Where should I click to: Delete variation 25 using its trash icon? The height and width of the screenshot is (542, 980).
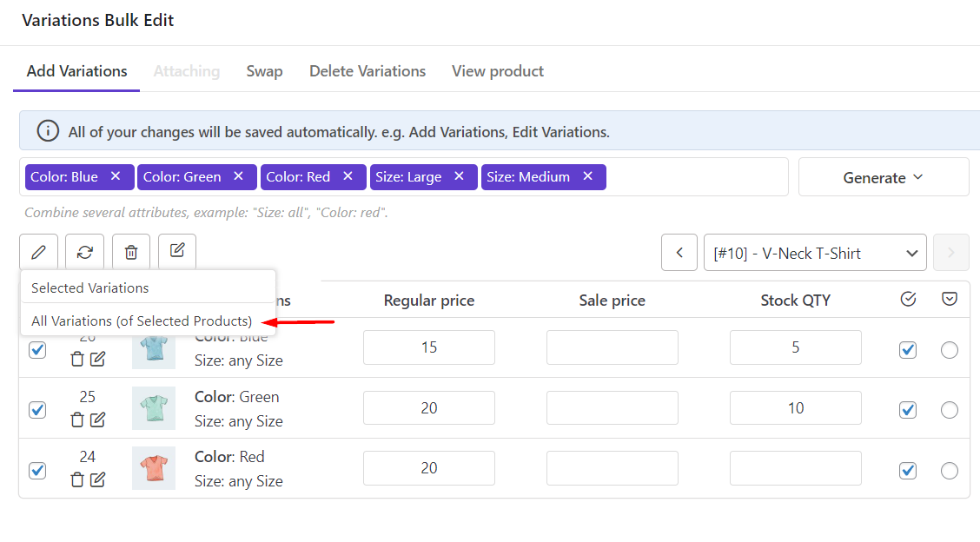point(77,420)
